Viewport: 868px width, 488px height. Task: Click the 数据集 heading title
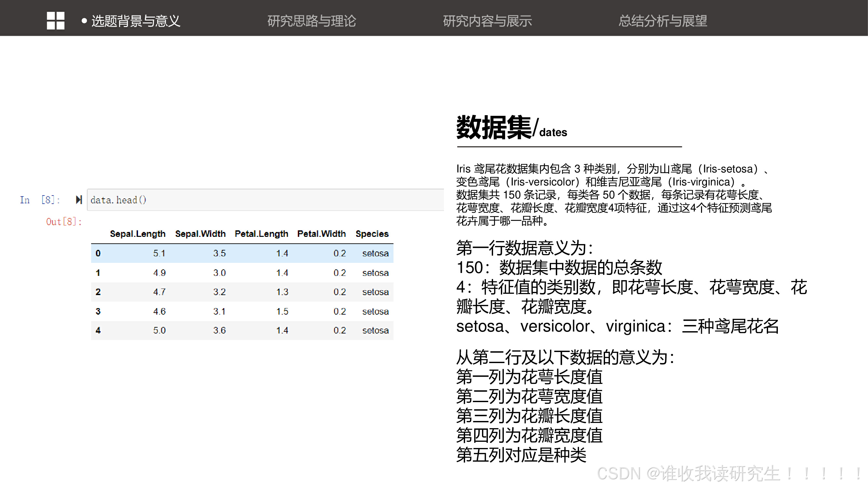coord(494,128)
